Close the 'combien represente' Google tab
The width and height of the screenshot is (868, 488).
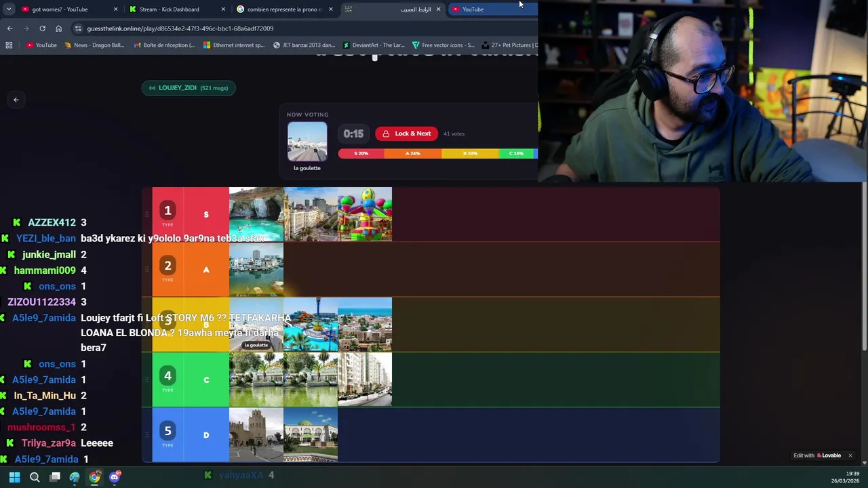[331, 9]
